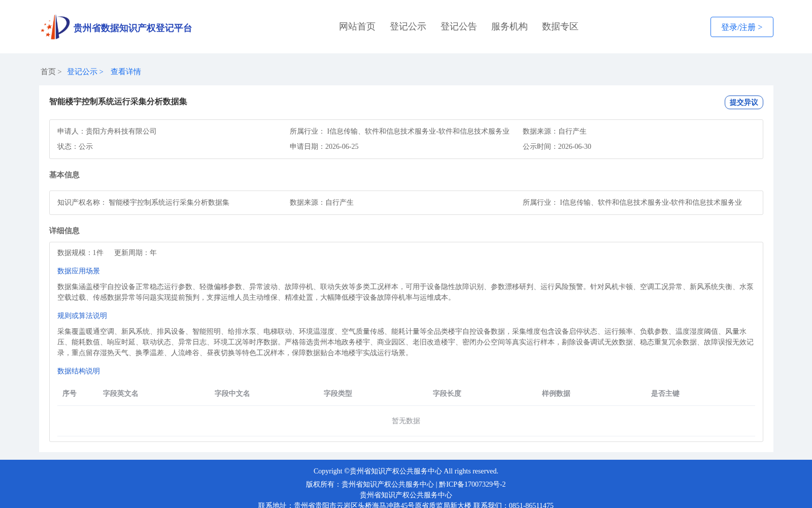Click the 公示时间：2026-06-30 text
812x508 pixels.
pos(557,146)
